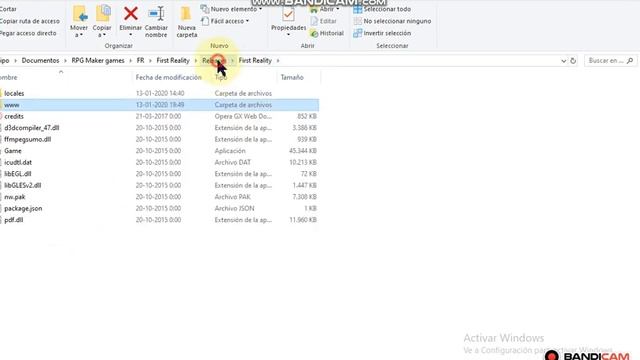
Task: Expand the chevron after Documentos breadcrumb
Action: click(65, 60)
